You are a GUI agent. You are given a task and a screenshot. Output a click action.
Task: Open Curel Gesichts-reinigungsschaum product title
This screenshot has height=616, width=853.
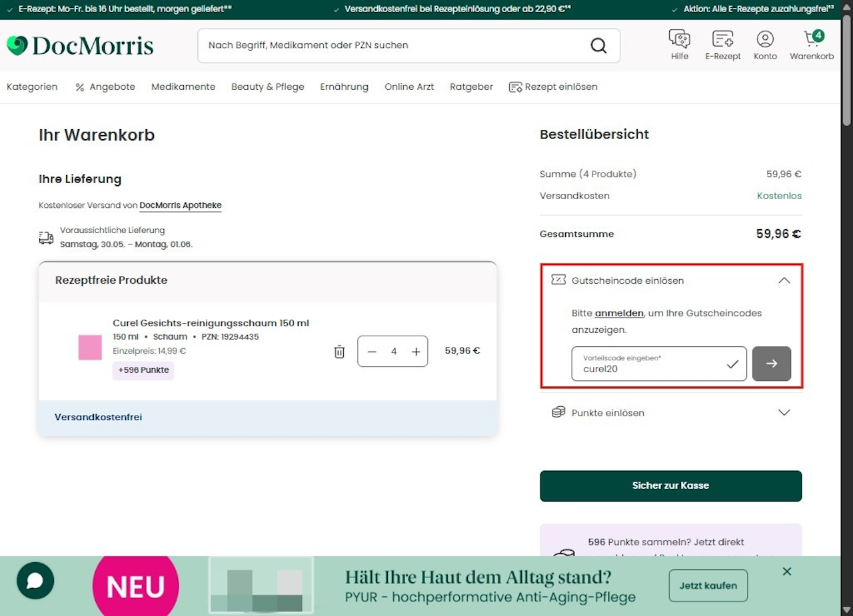(211, 323)
